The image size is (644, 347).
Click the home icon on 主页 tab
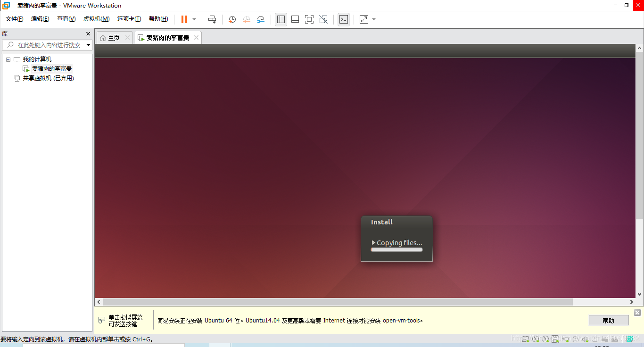[x=103, y=38]
